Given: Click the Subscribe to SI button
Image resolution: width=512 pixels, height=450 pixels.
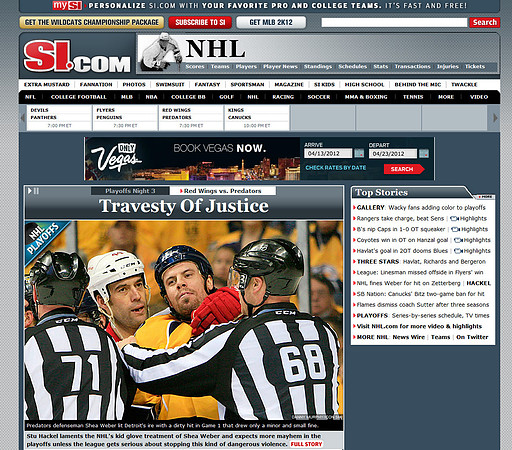Looking at the screenshot, I should pyautogui.click(x=200, y=22).
